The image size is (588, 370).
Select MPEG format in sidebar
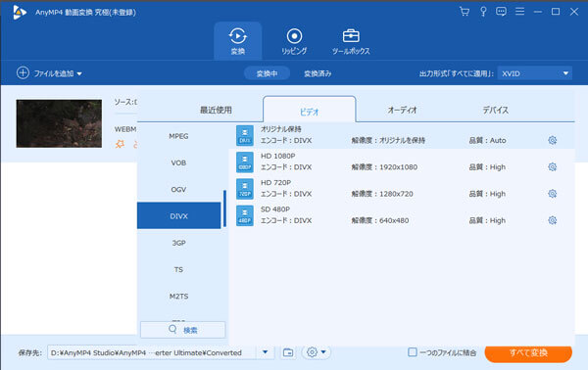[x=179, y=136]
